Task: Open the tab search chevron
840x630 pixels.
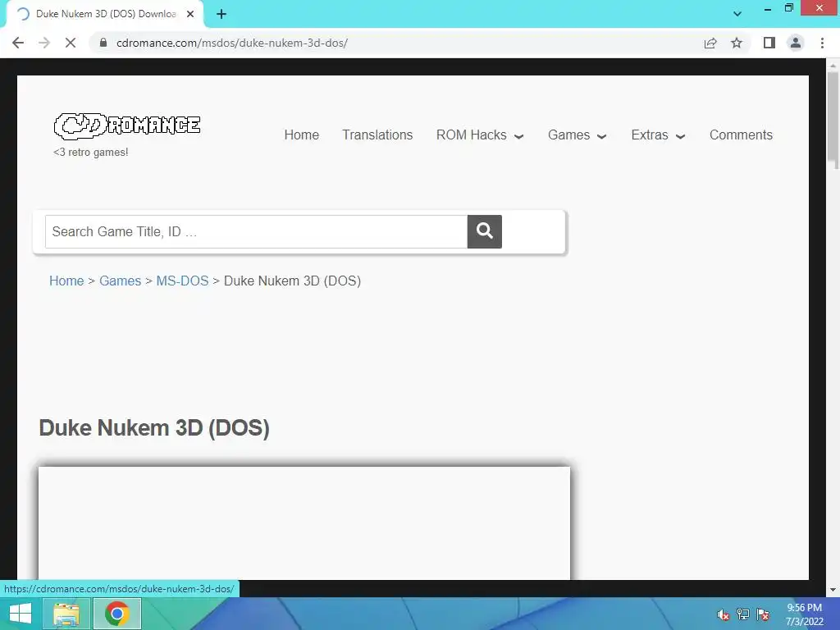Action: coord(737,14)
